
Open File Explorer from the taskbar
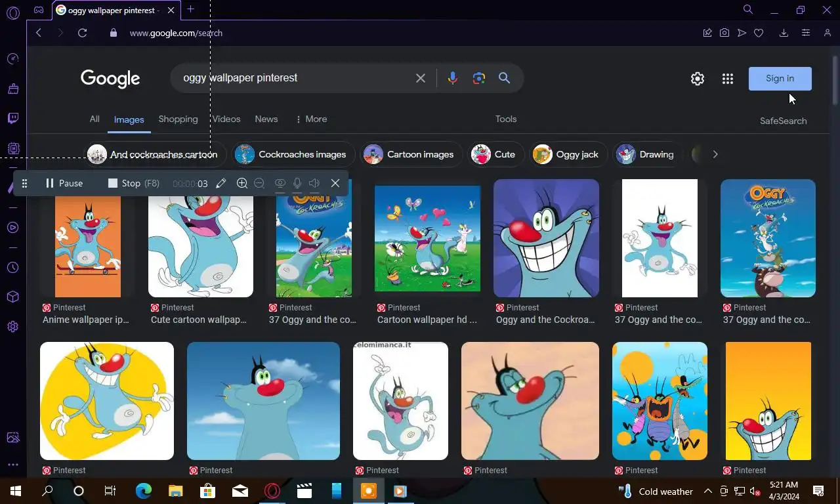coord(175,491)
